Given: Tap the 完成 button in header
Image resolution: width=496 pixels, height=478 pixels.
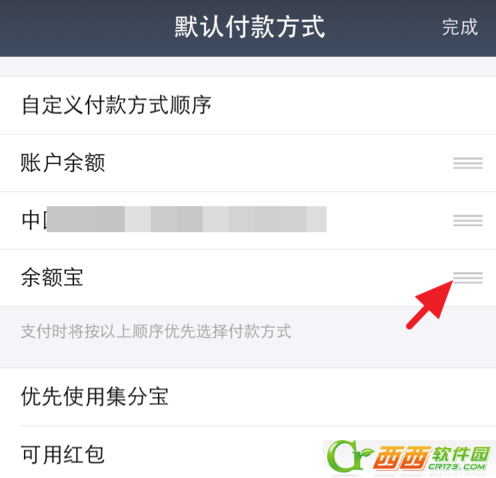Looking at the screenshot, I should (460, 27).
